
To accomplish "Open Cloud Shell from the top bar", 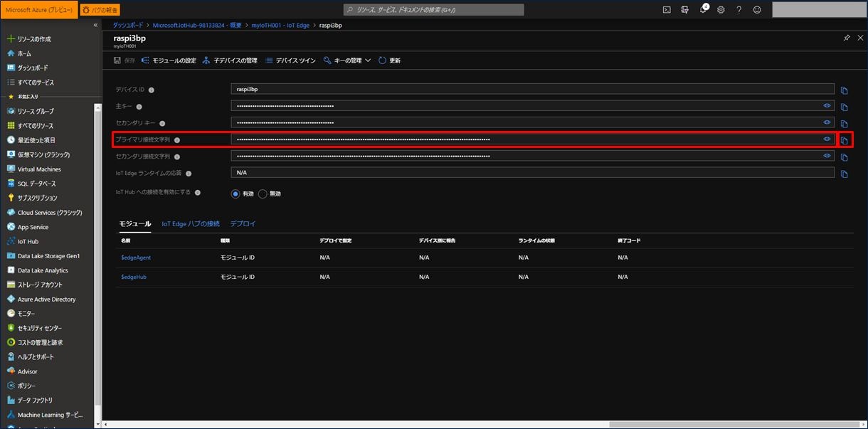I will point(667,10).
